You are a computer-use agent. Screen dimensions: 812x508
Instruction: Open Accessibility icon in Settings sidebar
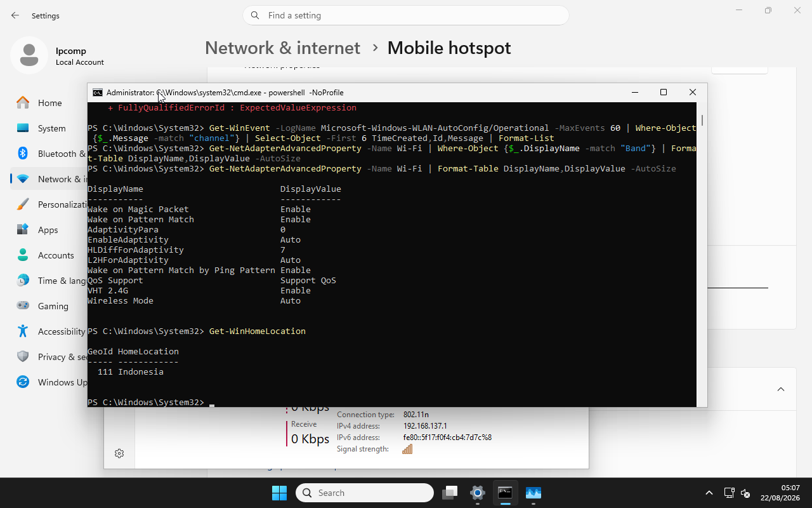(23, 331)
